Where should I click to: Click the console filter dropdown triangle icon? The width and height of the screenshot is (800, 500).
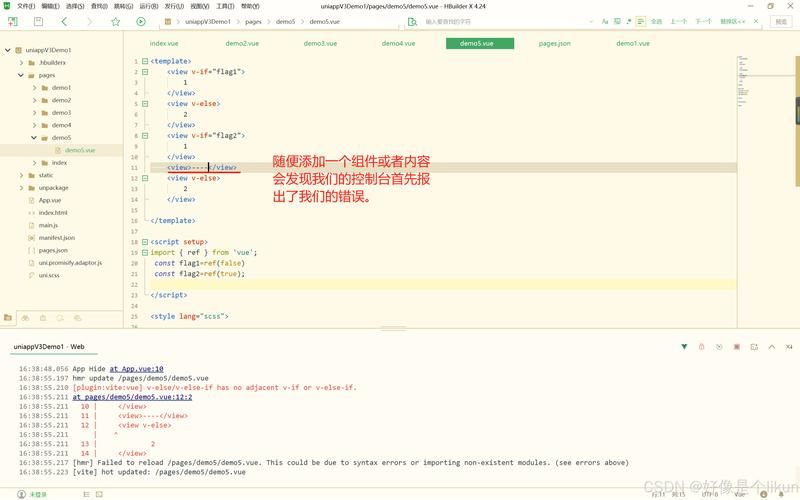tap(684, 347)
